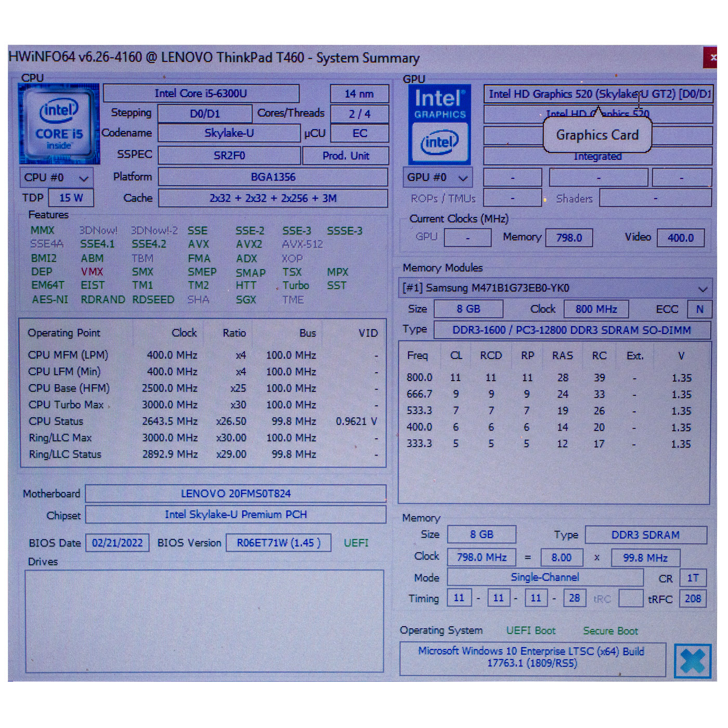
Task: Click the DDR3 SDRAM memory type field
Action: coord(645,535)
